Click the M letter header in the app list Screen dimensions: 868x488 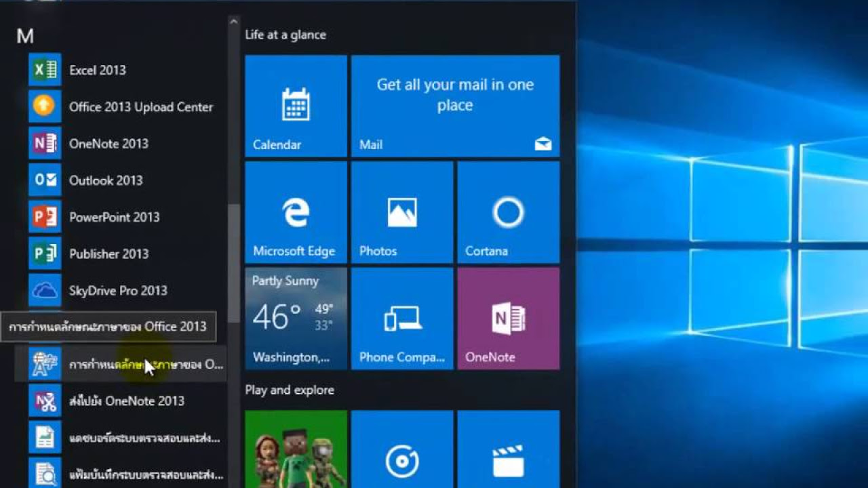(x=25, y=37)
